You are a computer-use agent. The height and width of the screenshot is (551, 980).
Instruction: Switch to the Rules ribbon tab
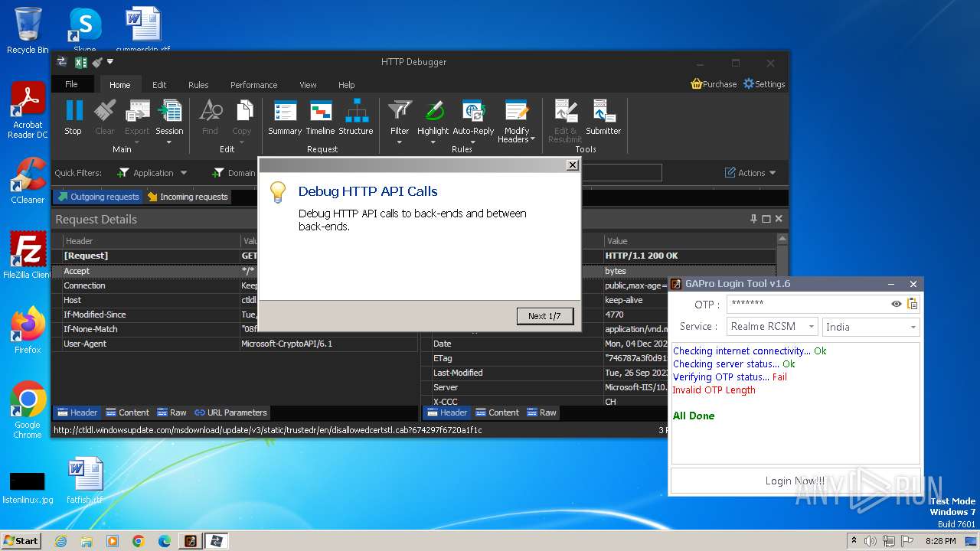pos(198,85)
